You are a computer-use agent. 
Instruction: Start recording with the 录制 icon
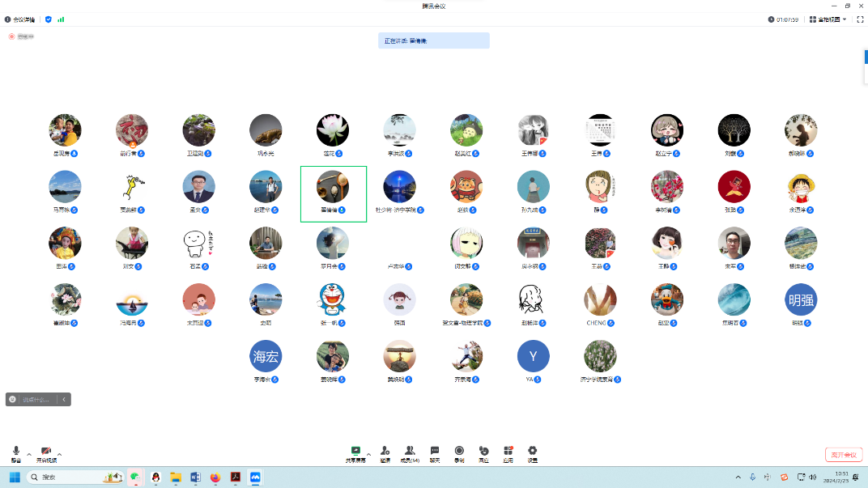(459, 453)
